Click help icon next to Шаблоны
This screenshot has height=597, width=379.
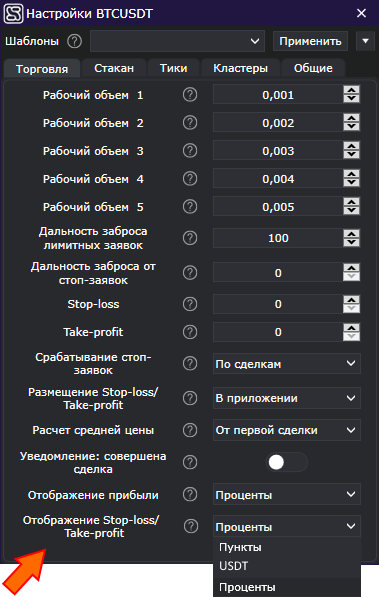75,41
